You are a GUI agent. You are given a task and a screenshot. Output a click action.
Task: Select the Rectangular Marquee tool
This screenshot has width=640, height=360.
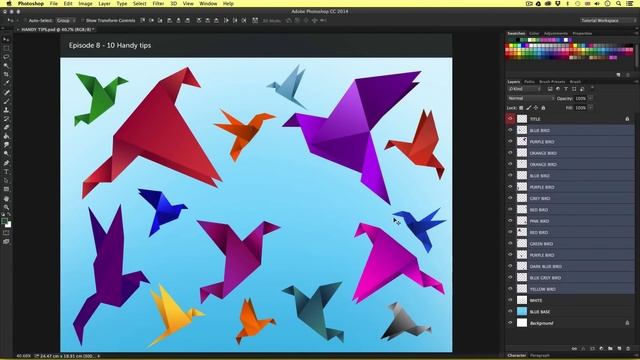[6, 48]
